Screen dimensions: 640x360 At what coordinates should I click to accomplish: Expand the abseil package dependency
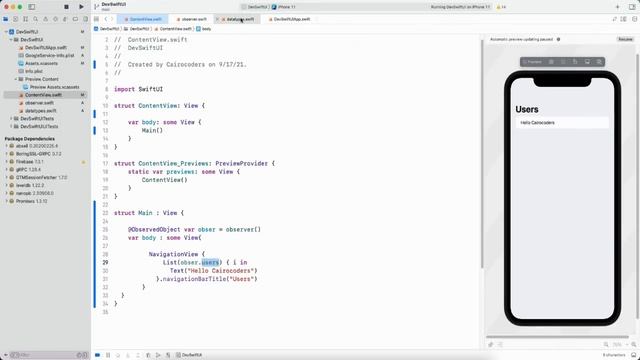(x=6, y=146)
